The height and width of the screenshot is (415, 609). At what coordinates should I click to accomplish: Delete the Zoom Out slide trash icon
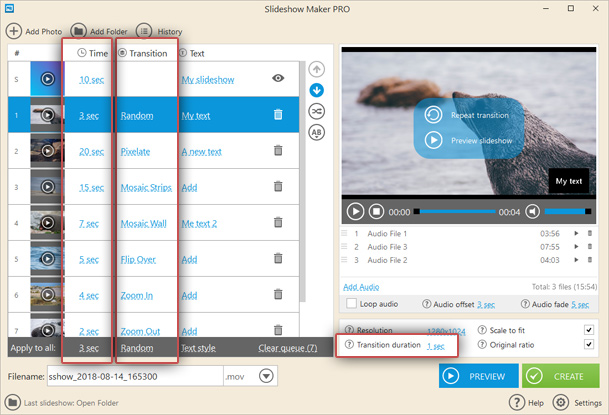pos(278,330)
